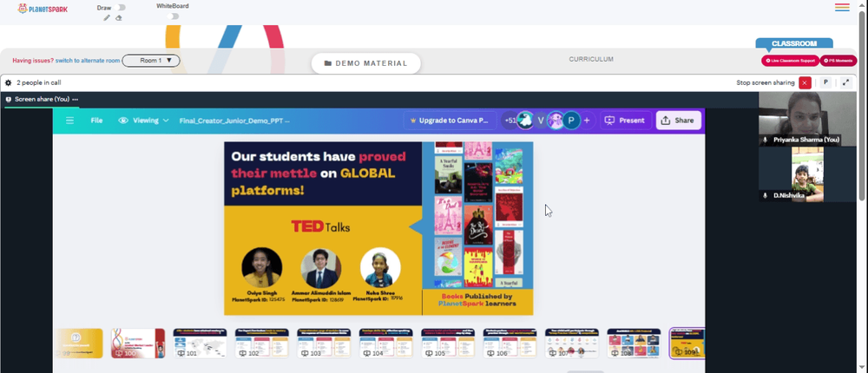Click switch to alternate room link

click(x=88, y=61)
